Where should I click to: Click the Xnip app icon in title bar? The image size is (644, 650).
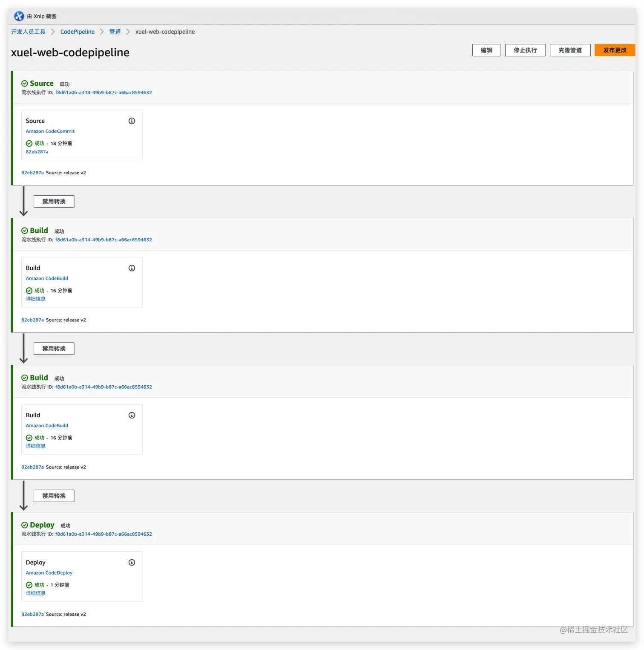click(x=19, y=16)
